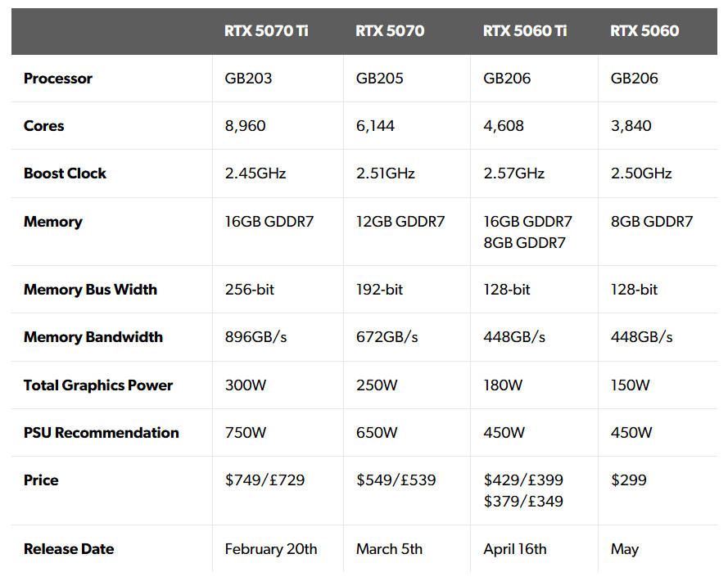Click the 672GB/s bandwidth value
Screen dimensions: 728x581
[387, 337]
